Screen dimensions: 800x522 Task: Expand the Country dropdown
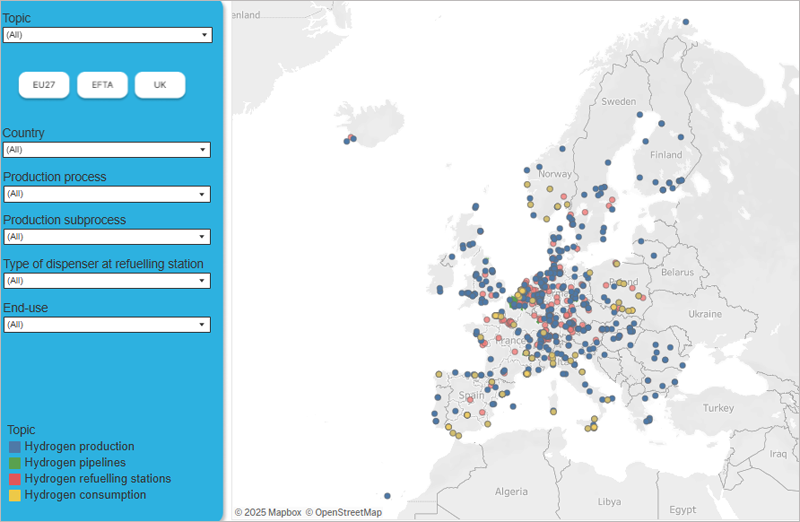[x=107, y=150]
